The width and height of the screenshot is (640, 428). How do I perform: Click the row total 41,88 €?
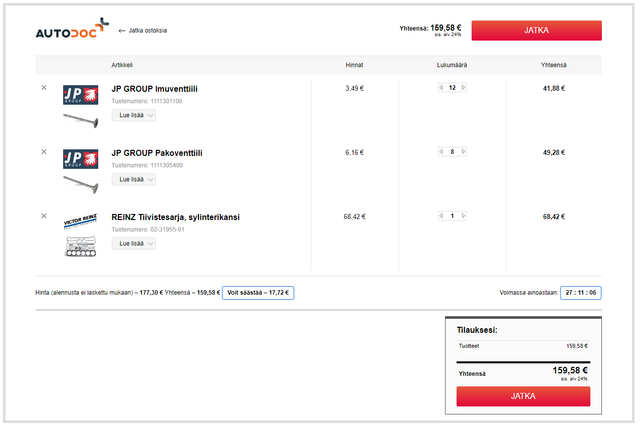point(553,88)
